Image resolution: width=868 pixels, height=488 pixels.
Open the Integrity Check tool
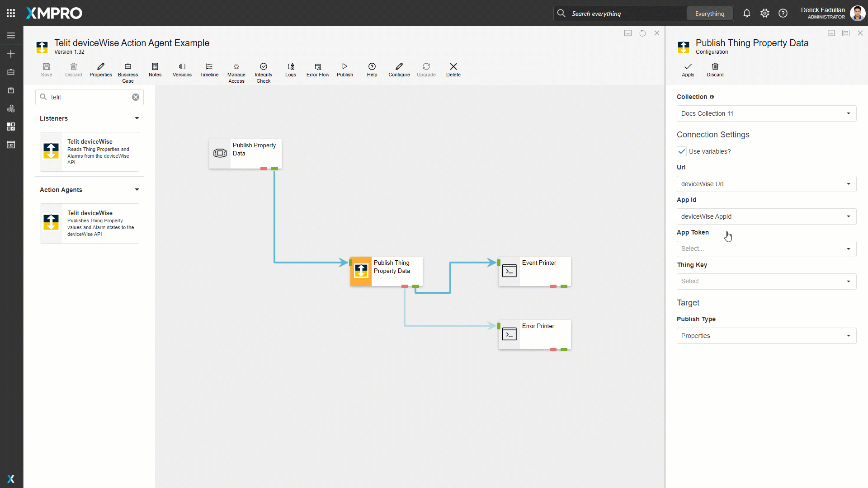[x=264, y=72]
